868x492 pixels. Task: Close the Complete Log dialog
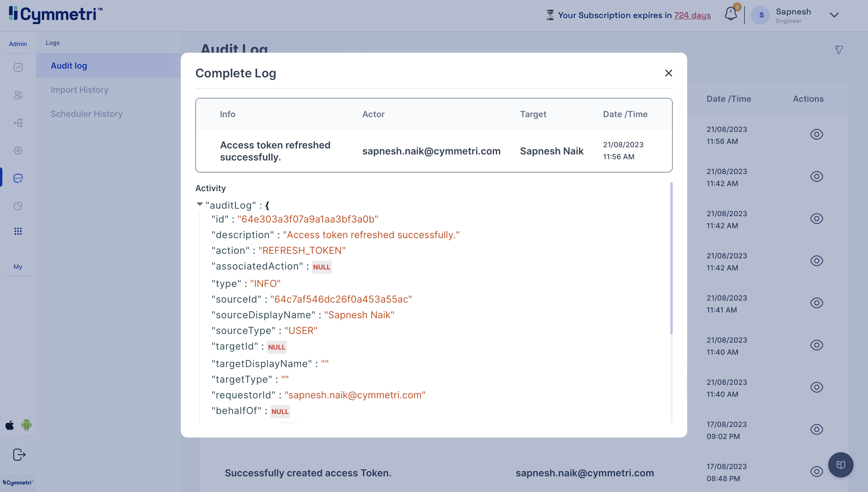point(668,73)
